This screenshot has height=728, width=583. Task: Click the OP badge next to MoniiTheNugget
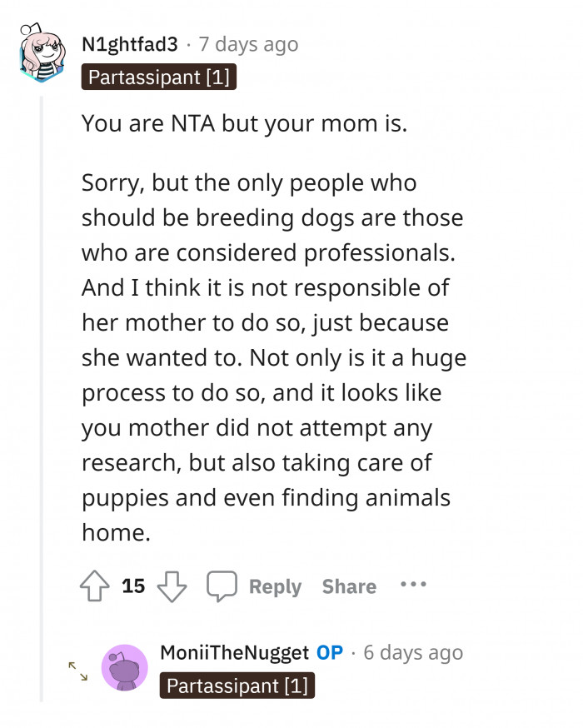click(331, 653)
